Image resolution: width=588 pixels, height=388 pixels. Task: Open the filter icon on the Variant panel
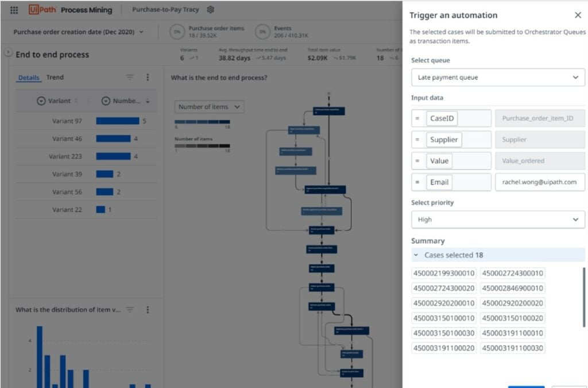(x=130, y=77)
